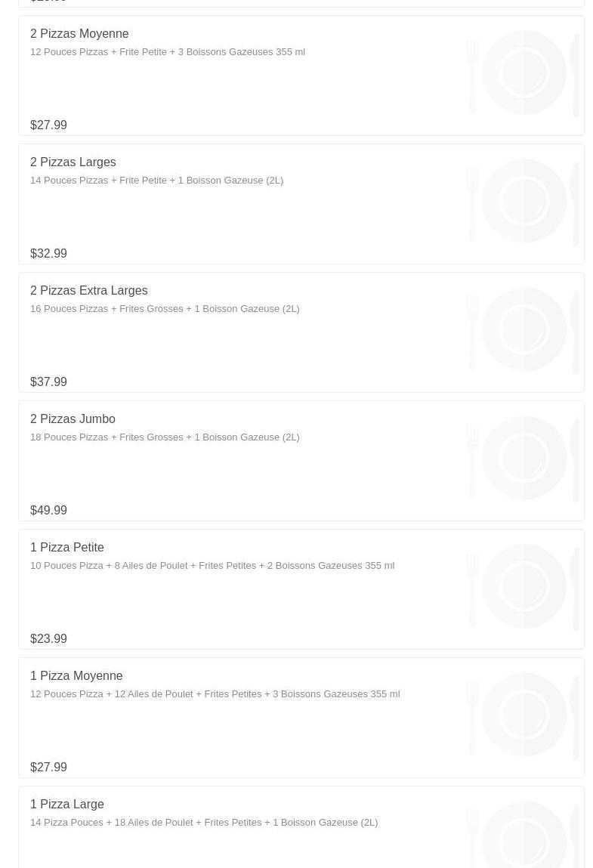Select the 1 Pizza Moyenne title
593x868 pixels.
(x=76, y=676)
